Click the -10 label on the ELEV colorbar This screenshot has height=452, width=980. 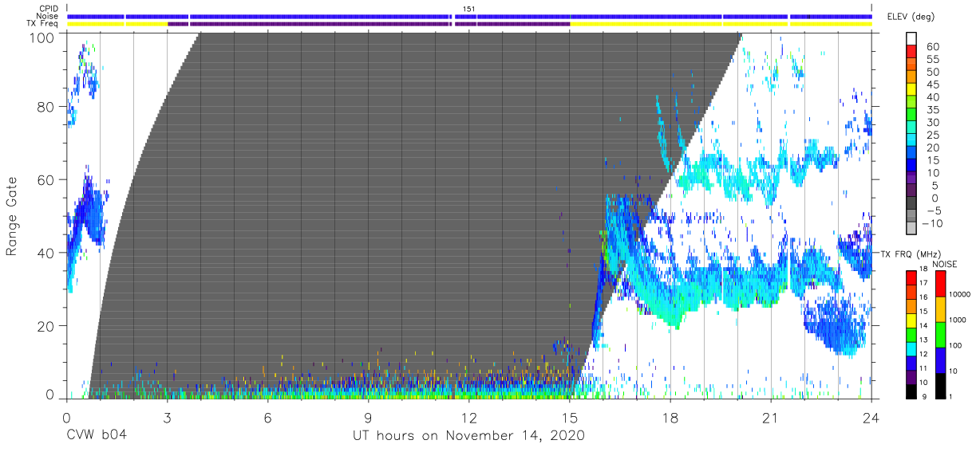coord(934,222)
